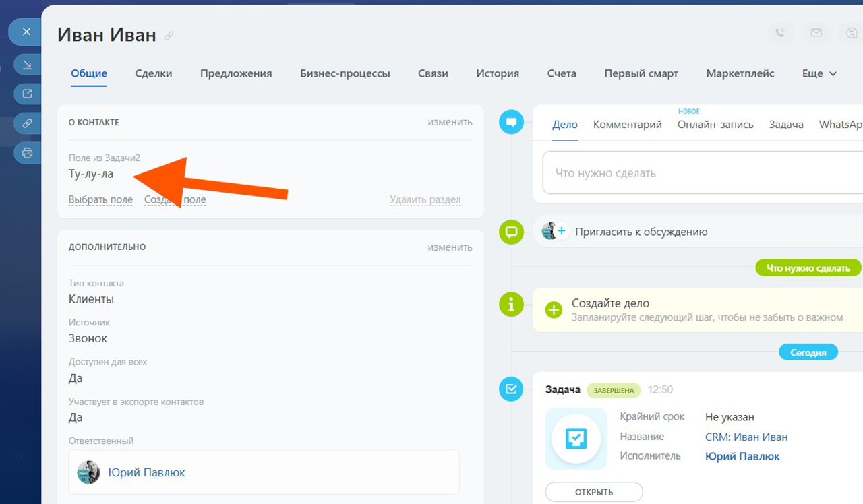Click the link icon beside the Иван Иван title

click(x=169, y=36)
